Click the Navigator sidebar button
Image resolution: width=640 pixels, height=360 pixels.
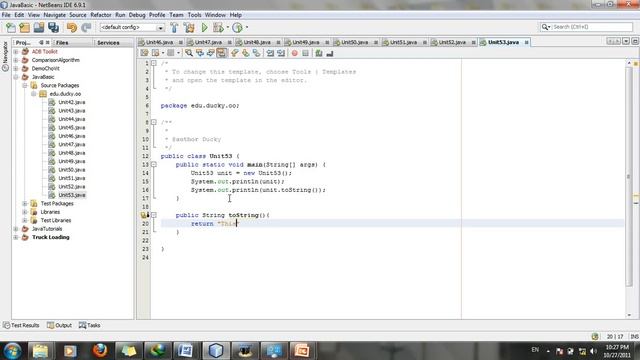(x=5, y=56)
